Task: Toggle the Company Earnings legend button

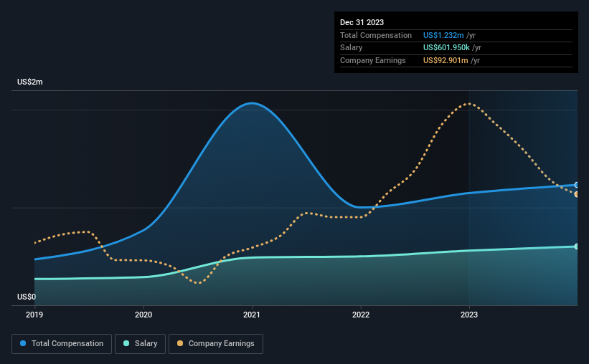Action: click(216, 343)
